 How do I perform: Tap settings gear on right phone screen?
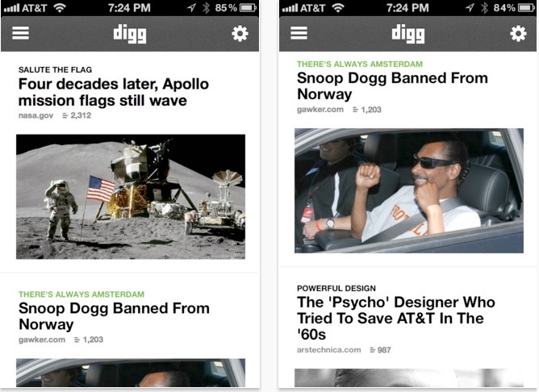pos(518,33)
